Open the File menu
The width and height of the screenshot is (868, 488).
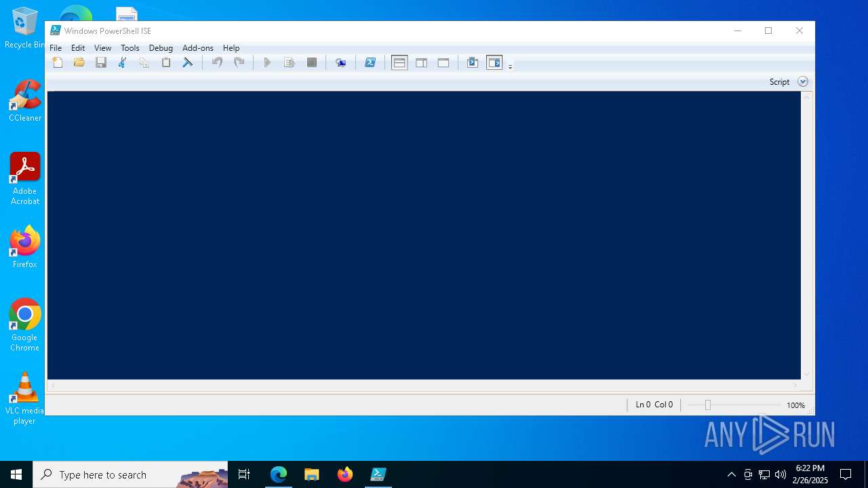(56, 48)
